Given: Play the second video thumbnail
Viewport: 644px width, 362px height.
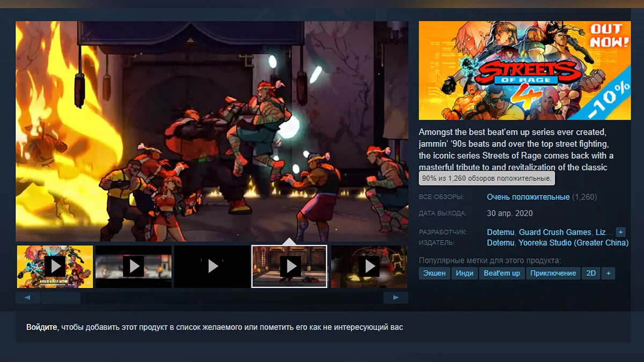Looking at the screenshot, I should pyautogui.click(x=134, y=267).
